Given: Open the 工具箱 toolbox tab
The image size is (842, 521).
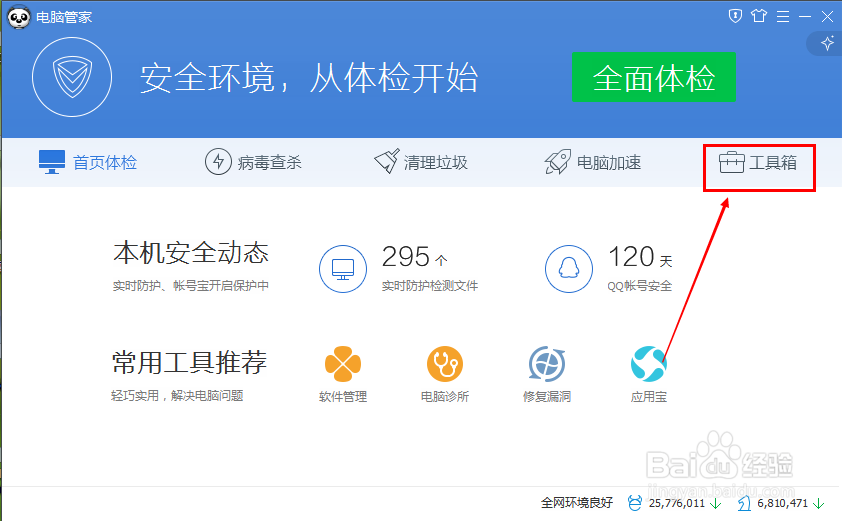Looking at the screenshot, I should pyautogui.click(x=758, y=162).
